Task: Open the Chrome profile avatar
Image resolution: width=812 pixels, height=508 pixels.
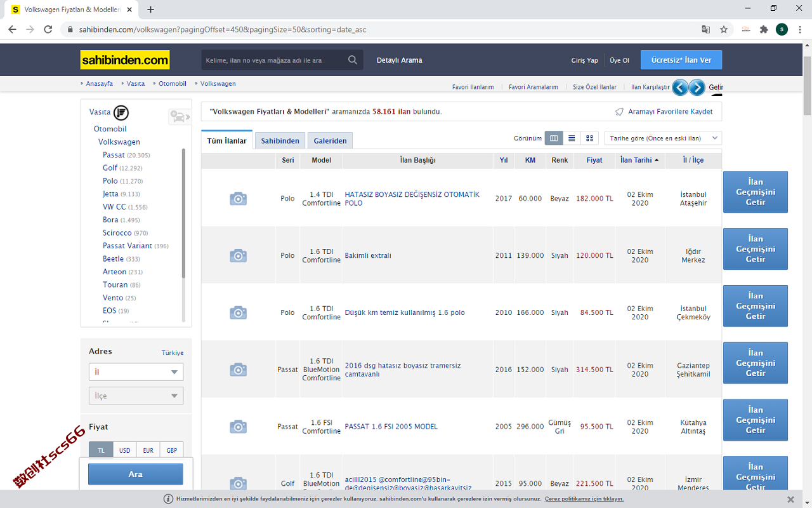Action: pyautogui.click(x=782, y=29)
